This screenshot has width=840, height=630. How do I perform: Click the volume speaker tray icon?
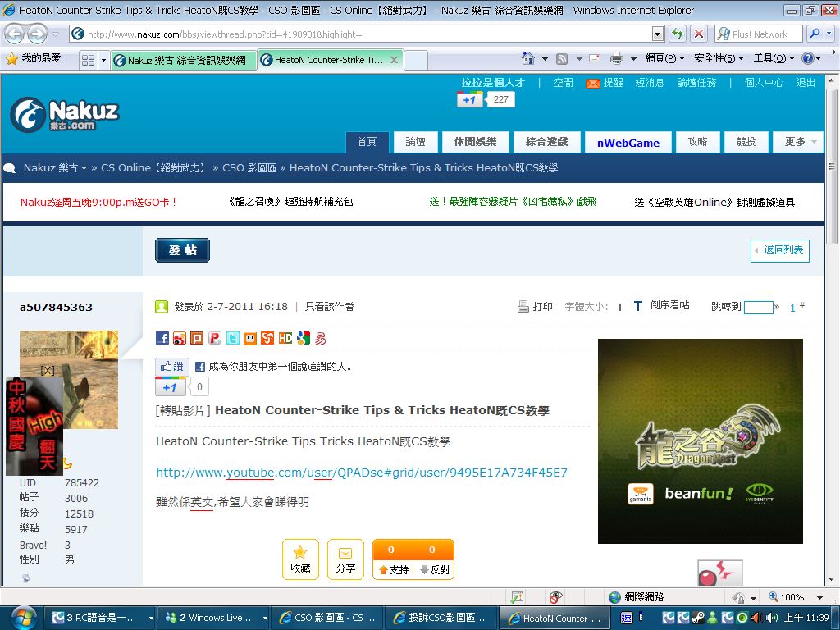(x=771, y=618)
